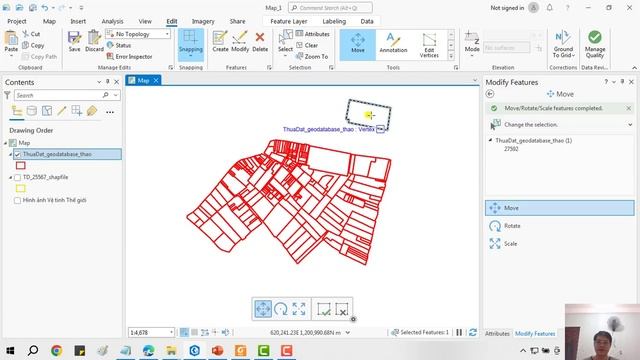
Task: Open the Labeling ribbon tab
Action: pyautogui.click(x=334, y=21)
